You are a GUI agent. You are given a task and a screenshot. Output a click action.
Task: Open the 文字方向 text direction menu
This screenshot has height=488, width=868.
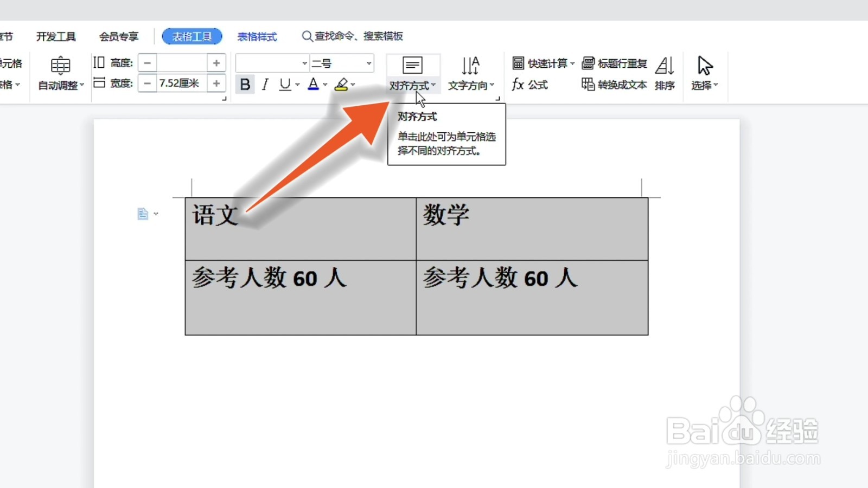(471, 74)
